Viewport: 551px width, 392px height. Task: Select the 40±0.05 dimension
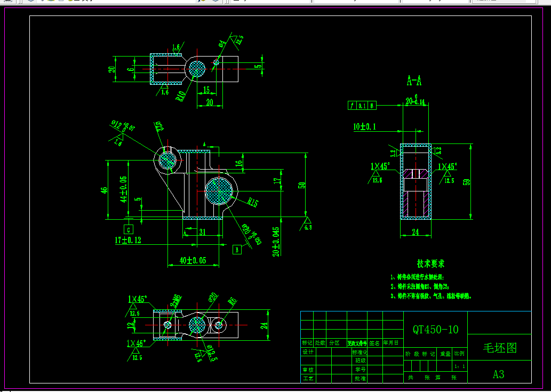(193, 260)
